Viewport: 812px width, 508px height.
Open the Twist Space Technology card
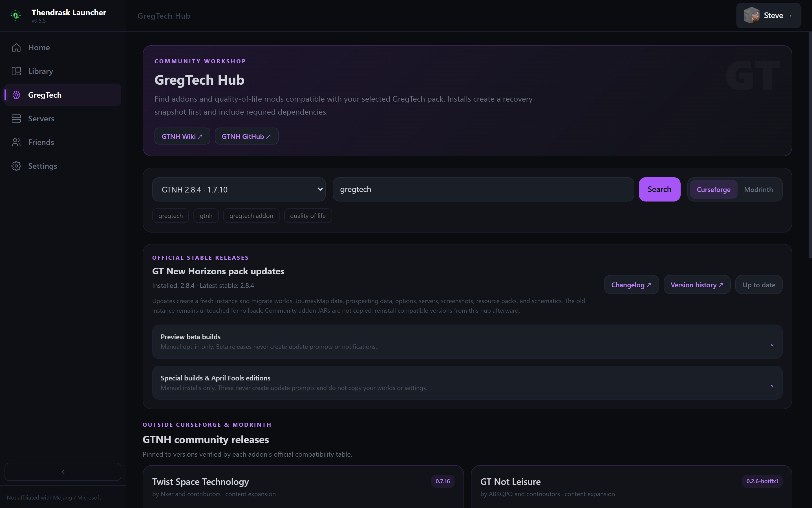[x=303, y=487]
